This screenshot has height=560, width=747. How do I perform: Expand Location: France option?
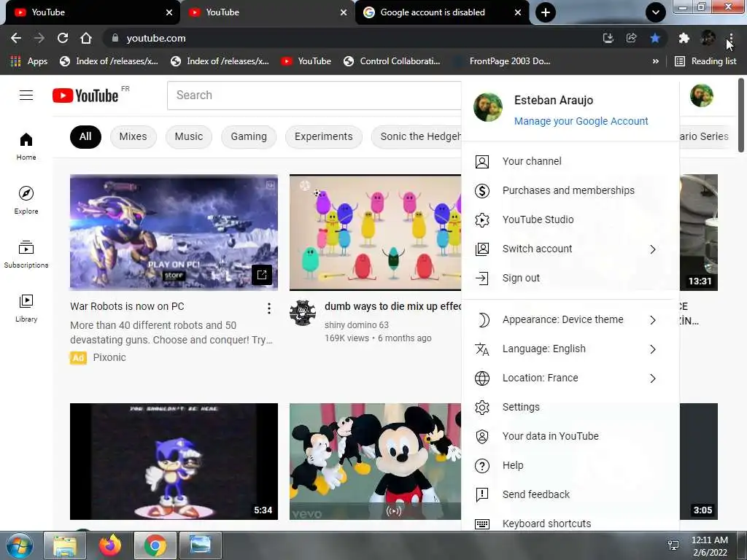pyautogui.click(x=570, y=378)
